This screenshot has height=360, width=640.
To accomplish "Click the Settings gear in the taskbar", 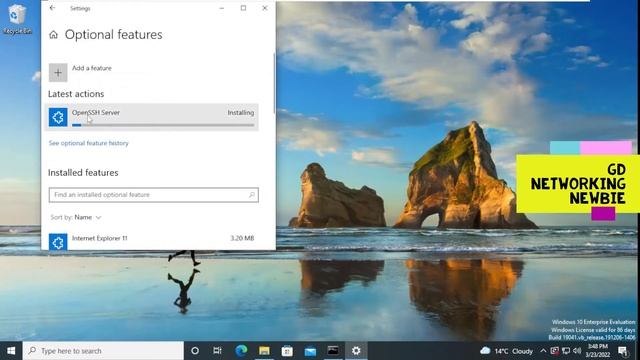I will pyautogui.click(x=356, y=351).
